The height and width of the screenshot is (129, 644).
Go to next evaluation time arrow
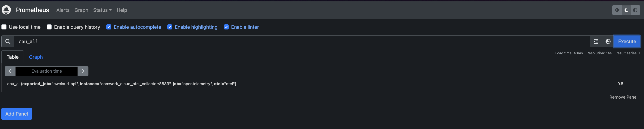point(83,71)
